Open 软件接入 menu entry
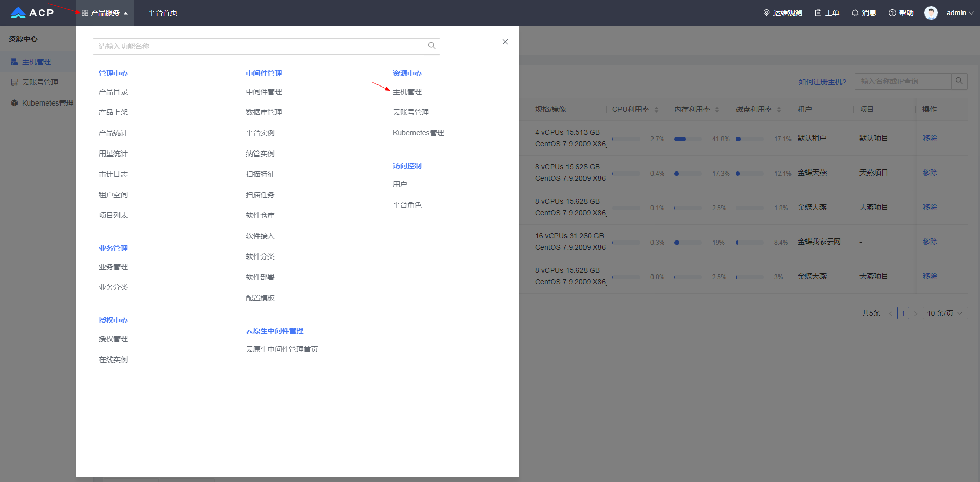Viewport: 980px width, 482px height. pyautogui.click(x=261, y=236)
